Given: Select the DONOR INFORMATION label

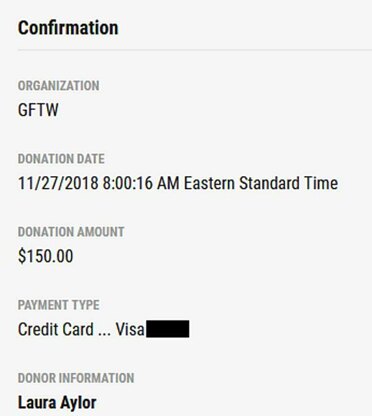Looking at the screenshot, I should [76, 378].
